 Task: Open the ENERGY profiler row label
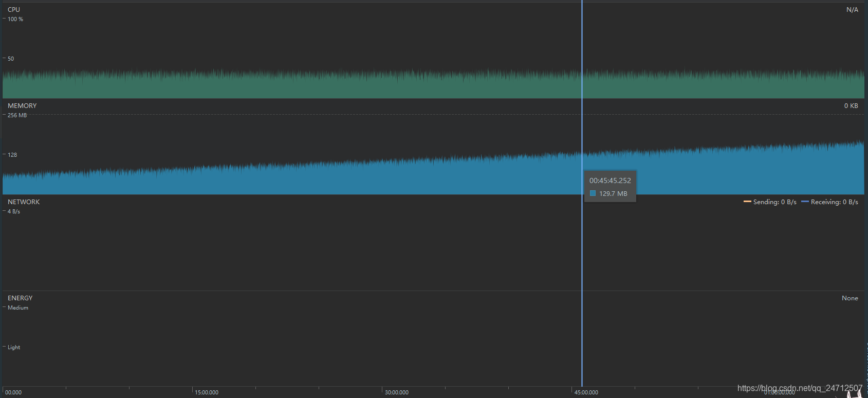[x=20, y=298]
